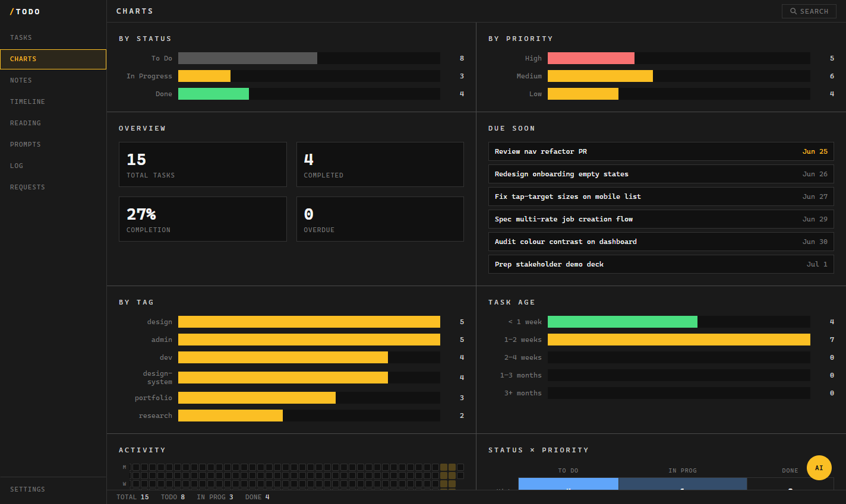Click the IN PROG matrix column header
Image resolution: width=846 pixels, height=504 pixels.
(683, 471)
